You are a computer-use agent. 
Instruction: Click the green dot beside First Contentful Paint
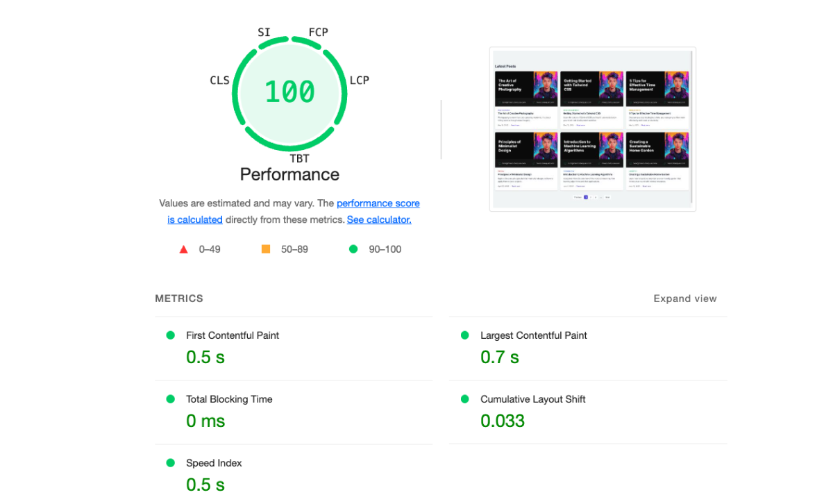(170, 335)
